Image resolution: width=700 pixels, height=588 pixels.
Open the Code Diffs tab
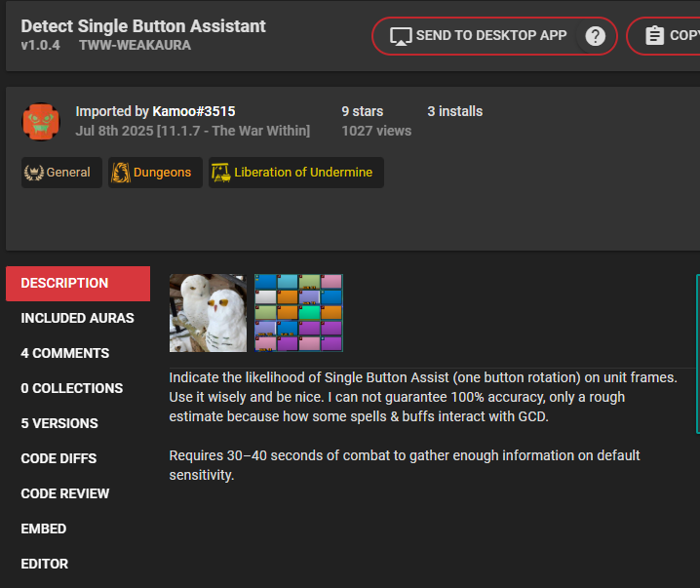point(78,458)
